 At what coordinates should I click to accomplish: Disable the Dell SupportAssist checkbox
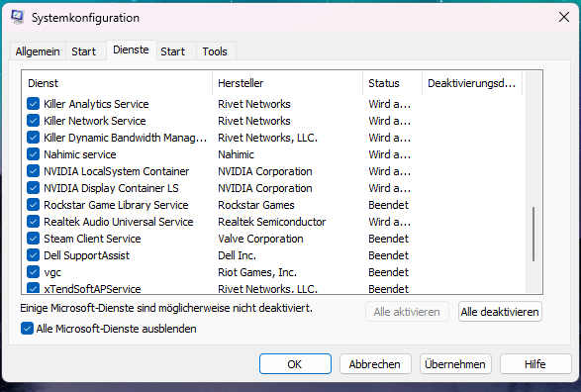[33, 255]
